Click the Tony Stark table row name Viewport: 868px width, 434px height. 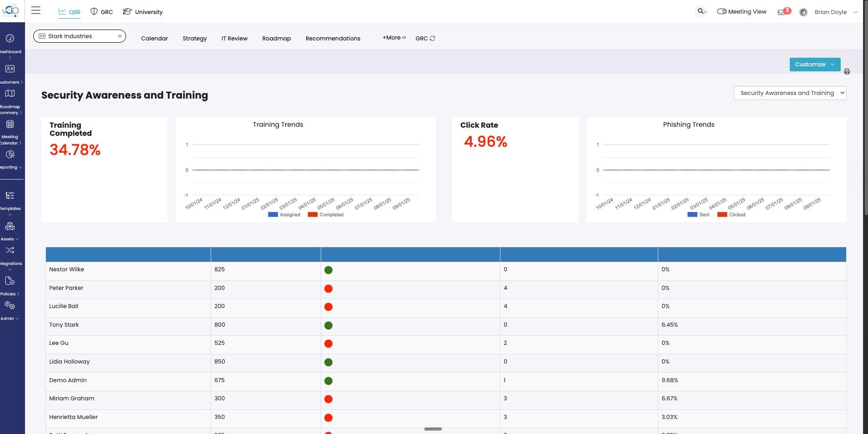(x=64, y=325)
